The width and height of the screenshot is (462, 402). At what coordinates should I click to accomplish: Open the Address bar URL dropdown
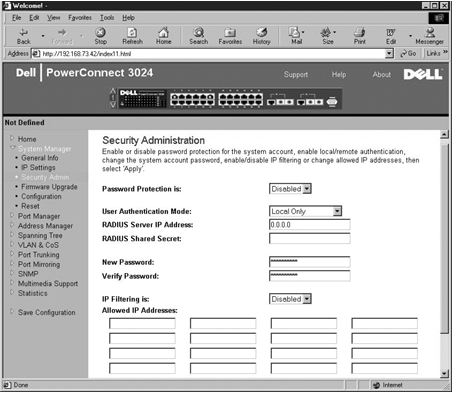point(389,53)
